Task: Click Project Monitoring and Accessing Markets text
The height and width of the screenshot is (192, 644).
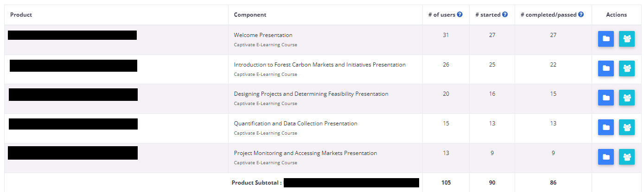Action: pos(305,153)
